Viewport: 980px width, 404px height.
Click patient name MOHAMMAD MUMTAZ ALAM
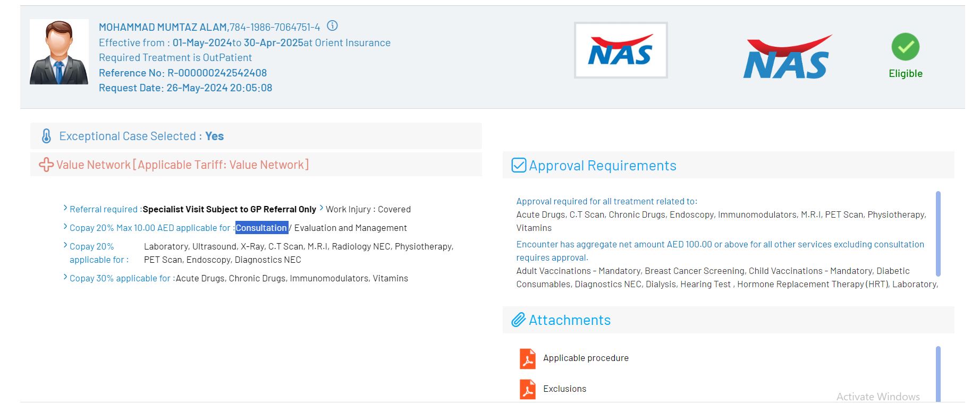click(163, 27)
